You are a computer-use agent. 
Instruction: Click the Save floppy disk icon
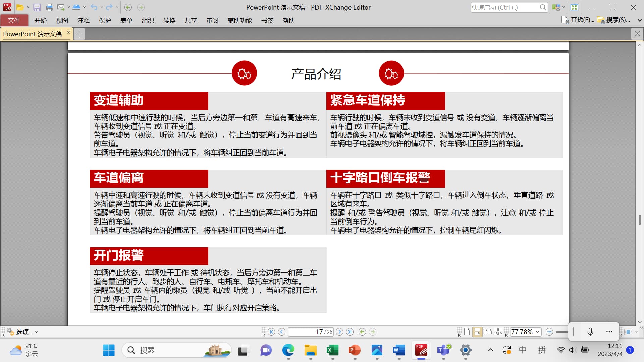pos(37,7)
